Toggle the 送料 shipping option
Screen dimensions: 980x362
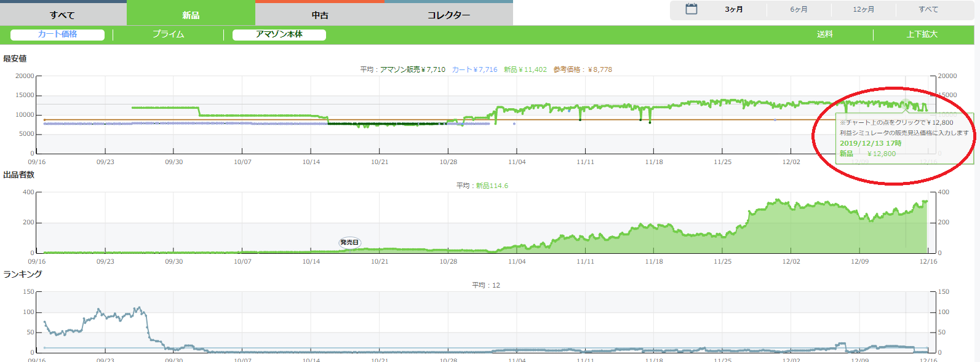pos(824,34)
